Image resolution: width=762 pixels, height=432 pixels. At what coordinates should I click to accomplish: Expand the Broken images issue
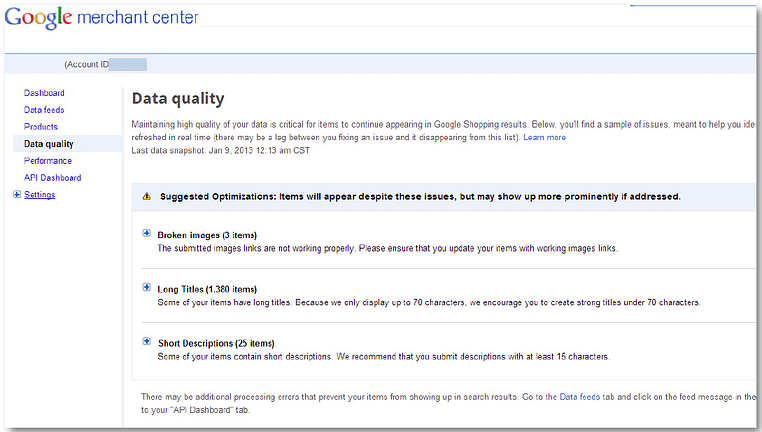tap(146, 233)
